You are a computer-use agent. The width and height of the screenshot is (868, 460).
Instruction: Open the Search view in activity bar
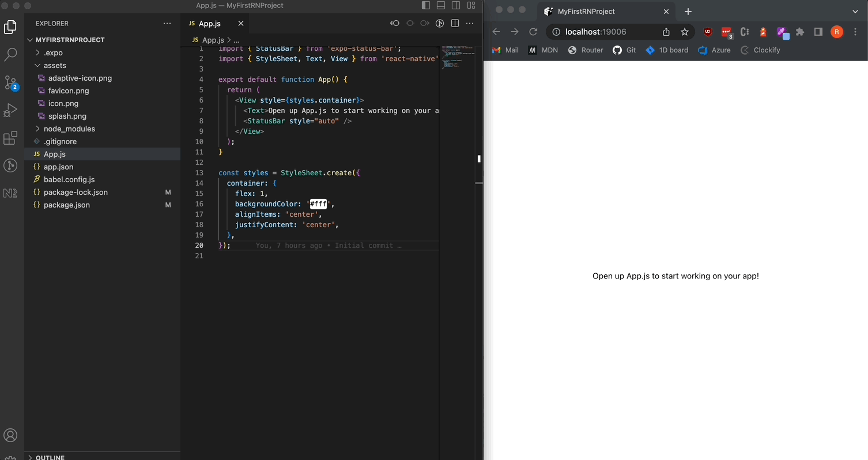tap(11, 55)
